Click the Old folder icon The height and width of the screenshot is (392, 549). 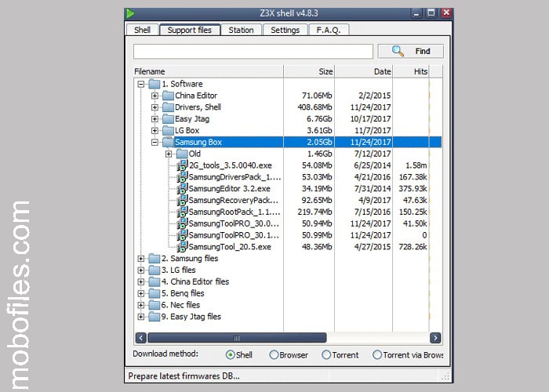183,154
